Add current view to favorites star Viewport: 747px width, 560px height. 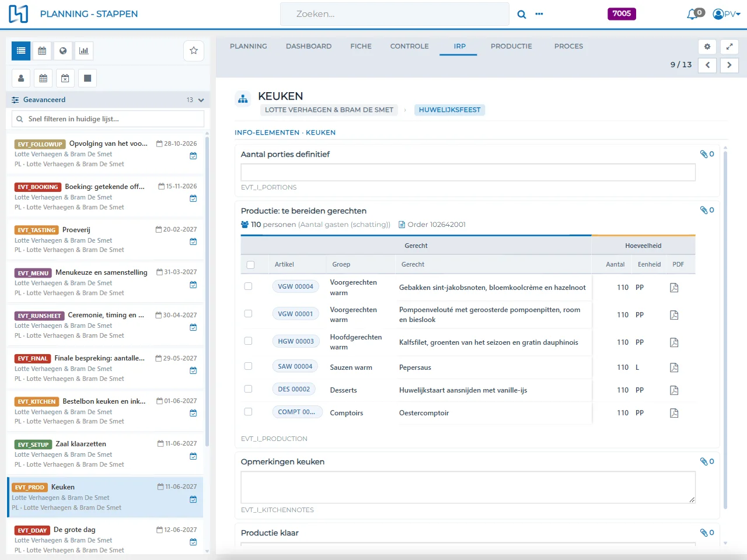(194, 51)
